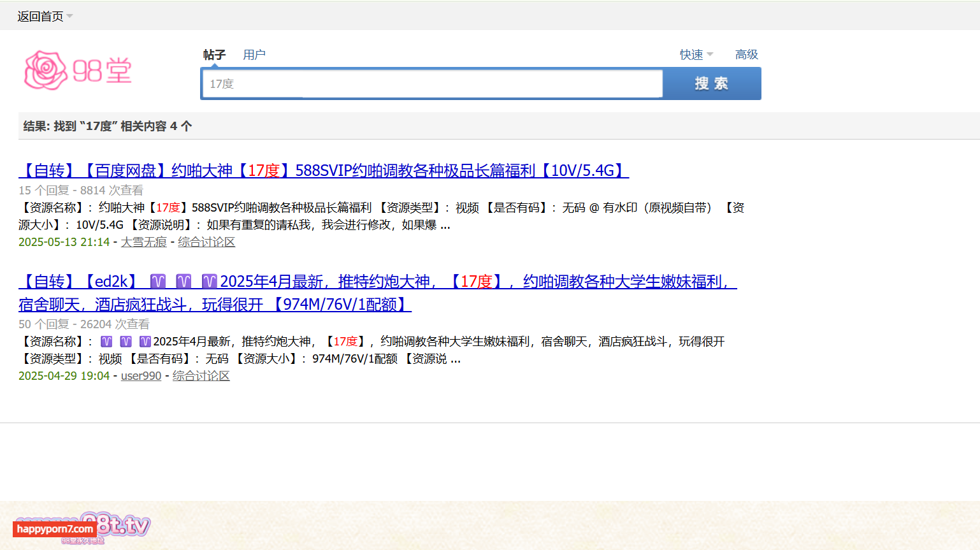This screenshot has height=550, width=980.
Task: Click the 返回首页 link
Action: (x=40, y=17)
